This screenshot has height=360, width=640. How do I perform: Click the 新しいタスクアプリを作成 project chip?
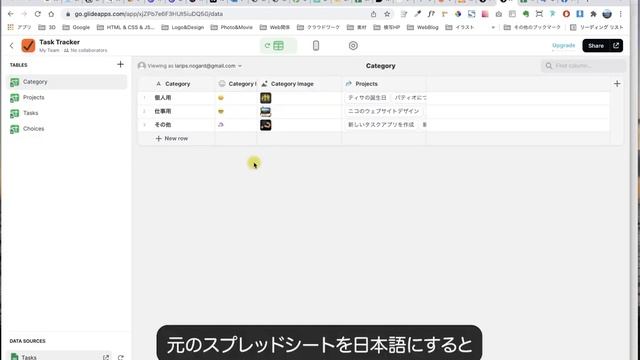click(x=381, y=125)
